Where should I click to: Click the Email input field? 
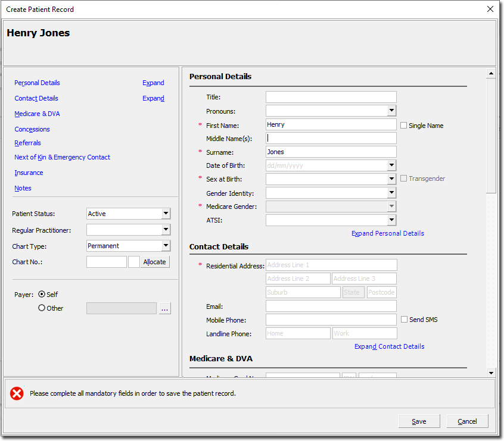click(x=331, y=306)
